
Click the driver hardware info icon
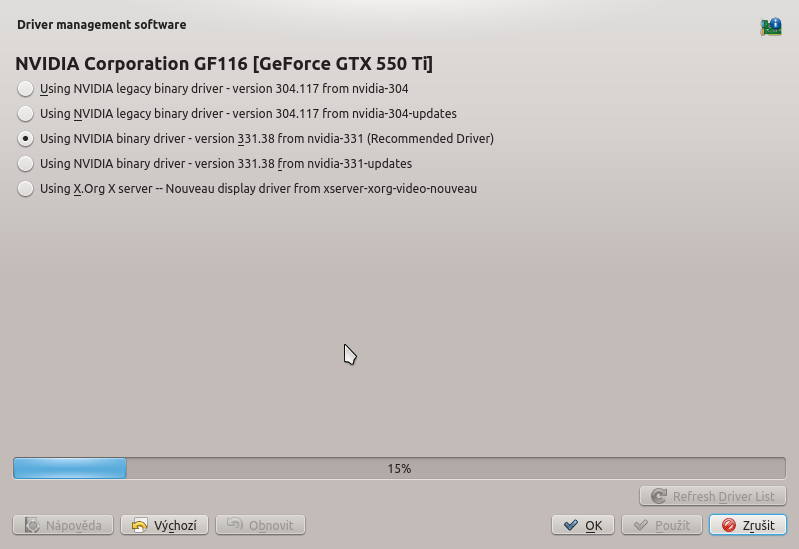point(771,27)
